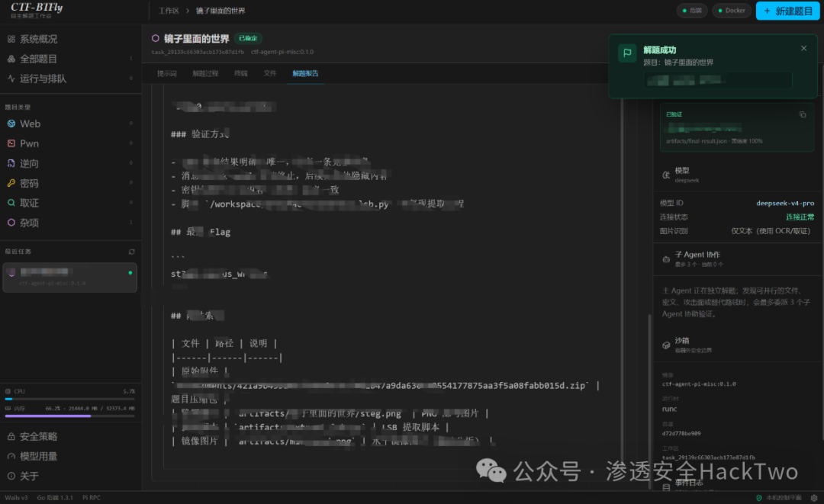This screenshot has height=504, width=824.
Task: Click the CPU usage bar
Action: pyautogui.click(x=70, y=400)
